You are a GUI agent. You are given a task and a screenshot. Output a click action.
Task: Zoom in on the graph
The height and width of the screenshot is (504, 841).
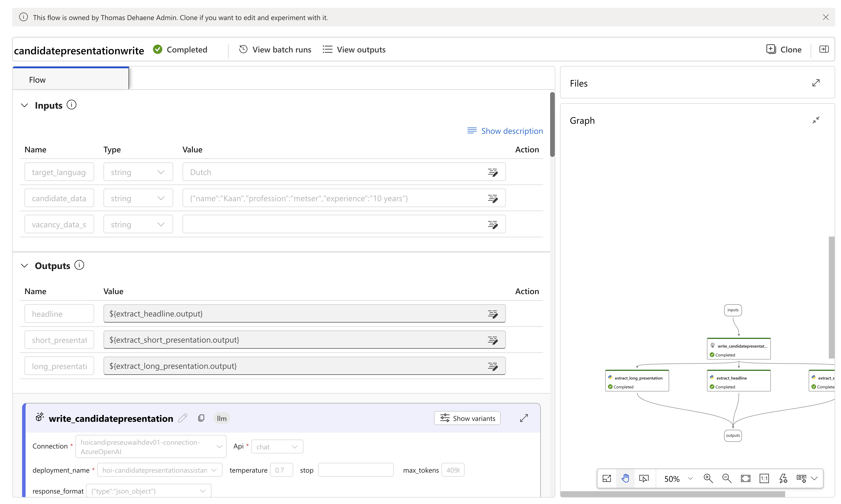pos(708,479)
